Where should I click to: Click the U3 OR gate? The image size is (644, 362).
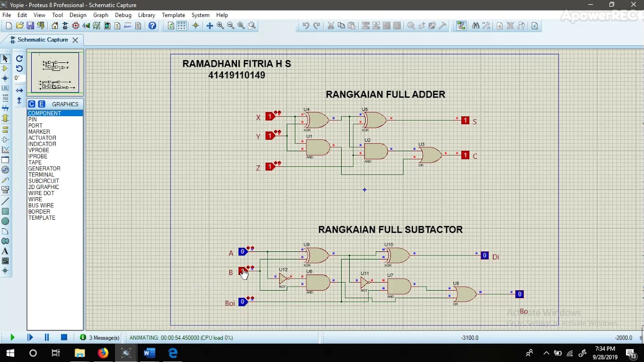tap(431, 155)
